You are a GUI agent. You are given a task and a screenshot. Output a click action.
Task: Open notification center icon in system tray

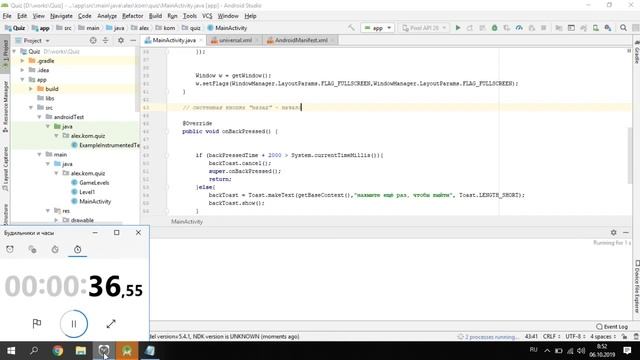pos(627,351)
